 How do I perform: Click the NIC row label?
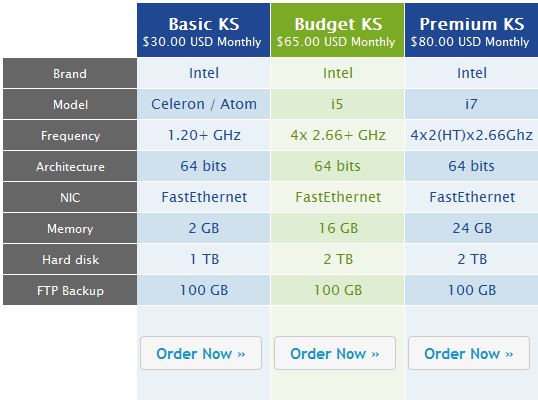coord(70,197)
